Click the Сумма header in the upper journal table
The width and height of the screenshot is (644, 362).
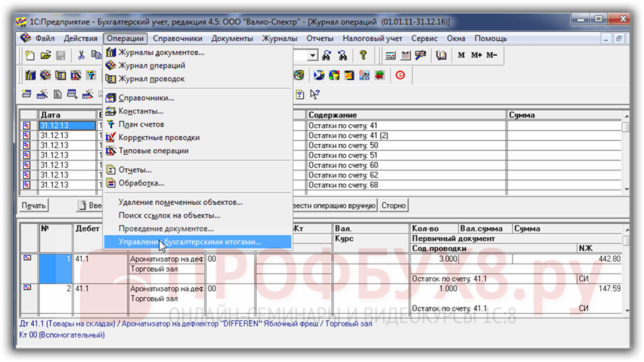coord(564,115)
